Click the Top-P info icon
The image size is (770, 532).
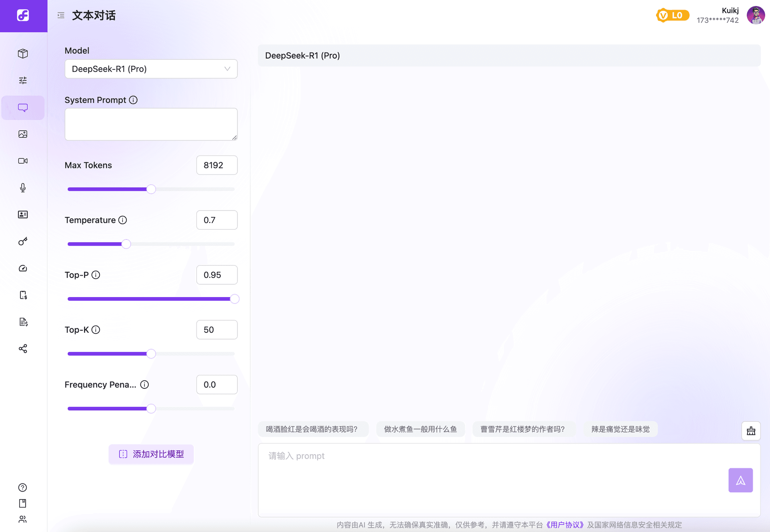click(95, 275)
